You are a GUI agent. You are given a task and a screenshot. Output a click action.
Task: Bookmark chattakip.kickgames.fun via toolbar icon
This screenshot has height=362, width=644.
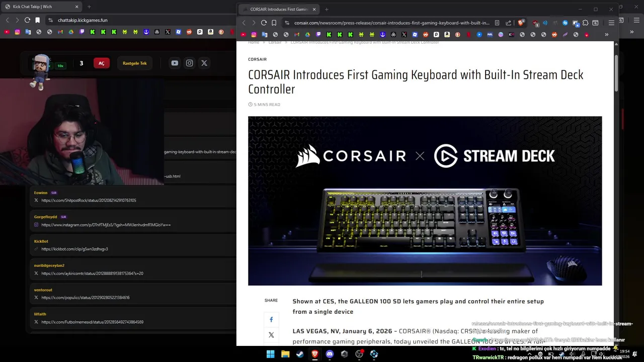coord(37,20)
